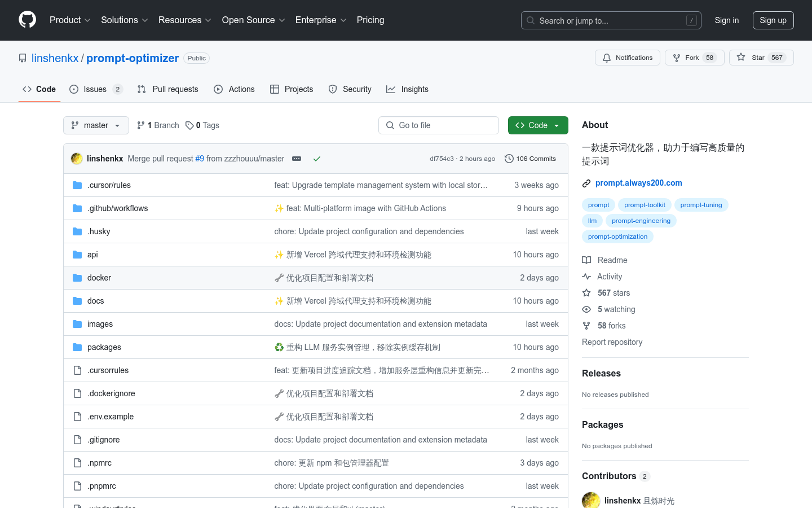
Task: Open the docs folder
Action: tap(96, 301)
